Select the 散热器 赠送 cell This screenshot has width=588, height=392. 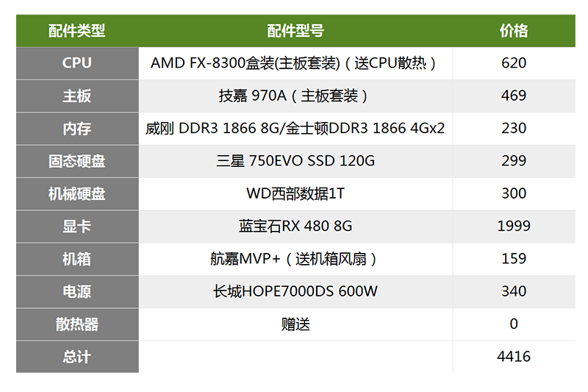(x=295, y=324)
